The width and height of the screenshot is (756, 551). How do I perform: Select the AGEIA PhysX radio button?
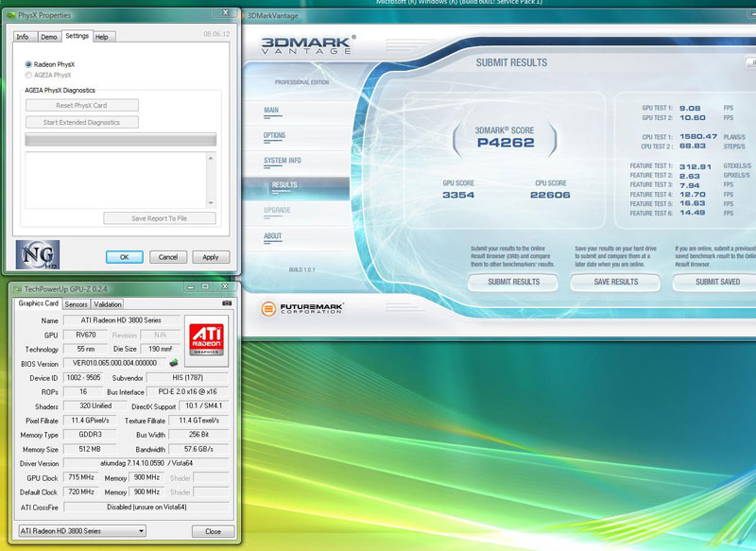point(28,75)
